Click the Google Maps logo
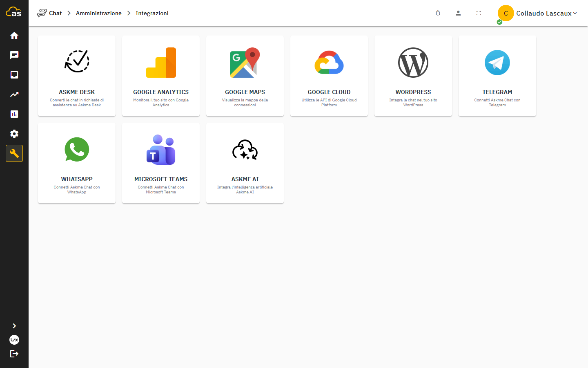This screenshot has width=588, height=368. pos(245,63)
